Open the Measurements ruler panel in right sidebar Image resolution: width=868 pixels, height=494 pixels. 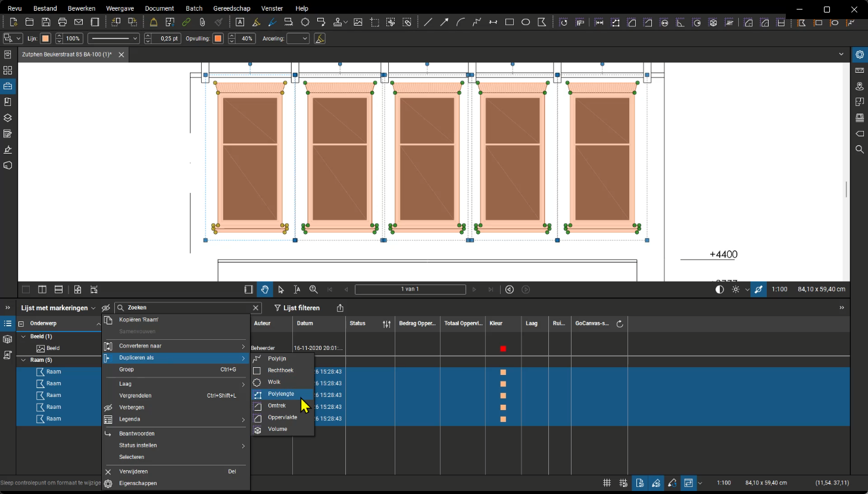[860, 70]
